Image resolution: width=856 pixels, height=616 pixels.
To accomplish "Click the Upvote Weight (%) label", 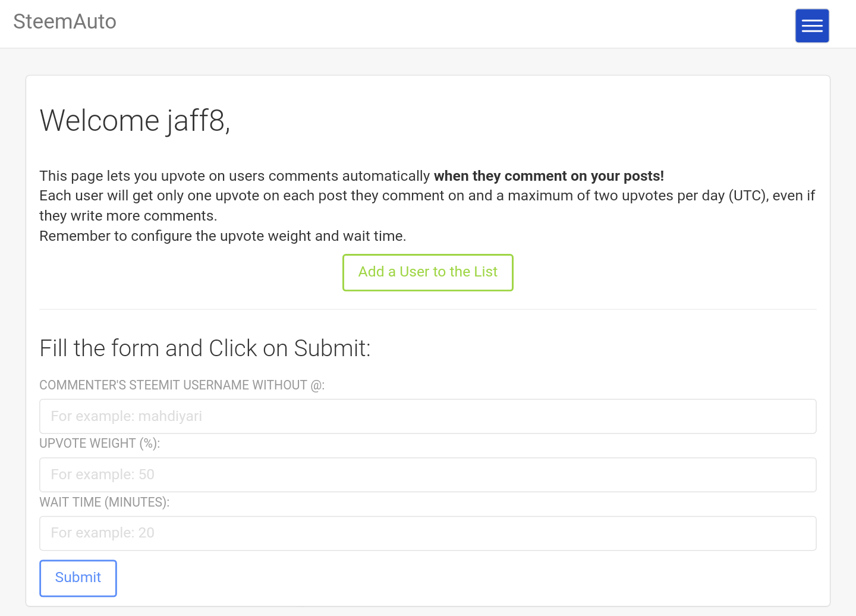I will click(99, 444).
